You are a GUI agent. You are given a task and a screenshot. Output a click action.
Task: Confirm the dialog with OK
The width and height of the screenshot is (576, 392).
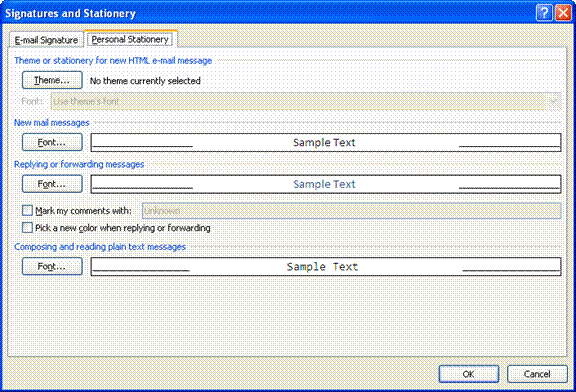tap(469, 374)
